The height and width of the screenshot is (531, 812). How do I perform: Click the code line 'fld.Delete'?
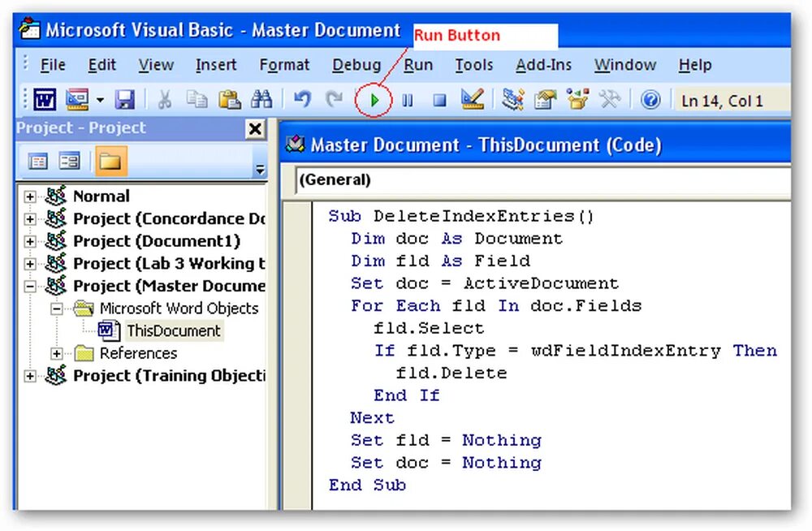tap(451, 373)
